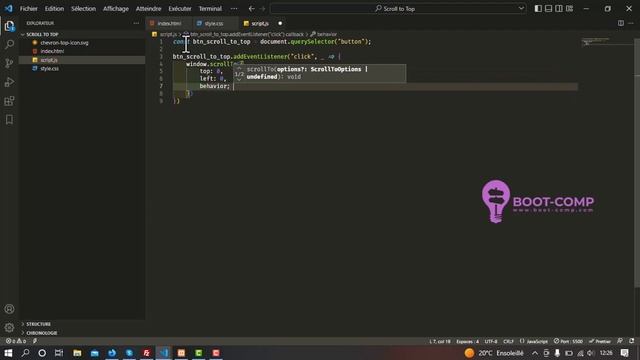Image resolution: width=640 pixels, height=360 pixels.
Task: Change the CRLF line ending setting
Action: 508,341
